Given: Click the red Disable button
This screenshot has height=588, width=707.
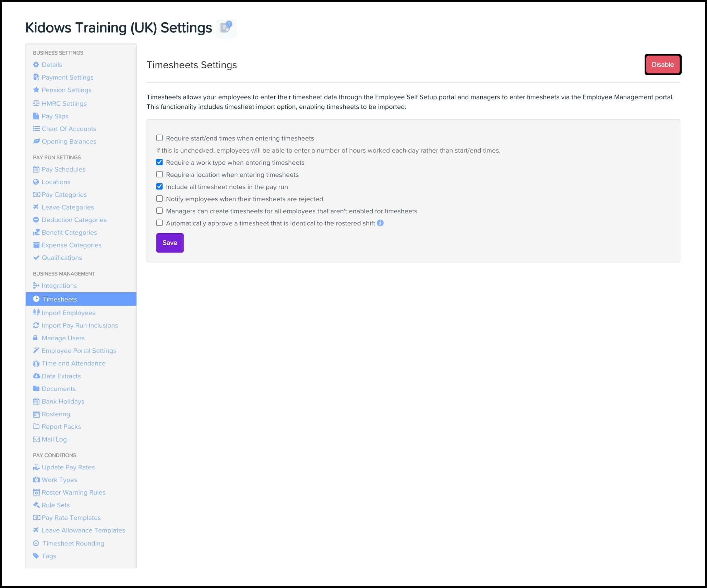Looking at the screenshot, I should [662, 64].
